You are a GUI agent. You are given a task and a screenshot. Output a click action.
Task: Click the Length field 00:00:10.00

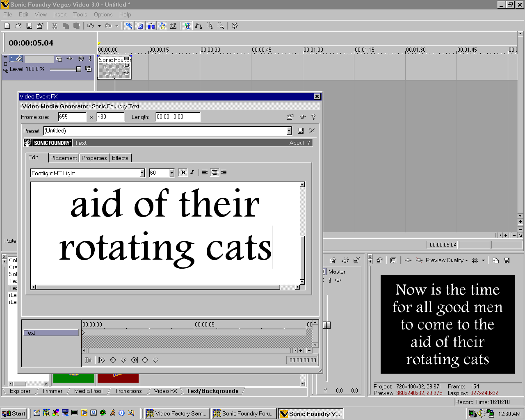click(178, 117)
